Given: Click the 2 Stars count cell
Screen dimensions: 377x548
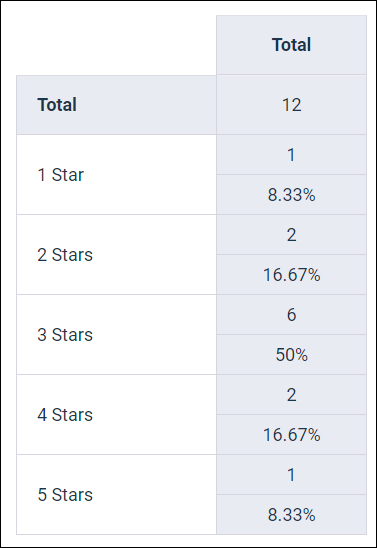Looking at the screenshot, I should tap(291, 235).
